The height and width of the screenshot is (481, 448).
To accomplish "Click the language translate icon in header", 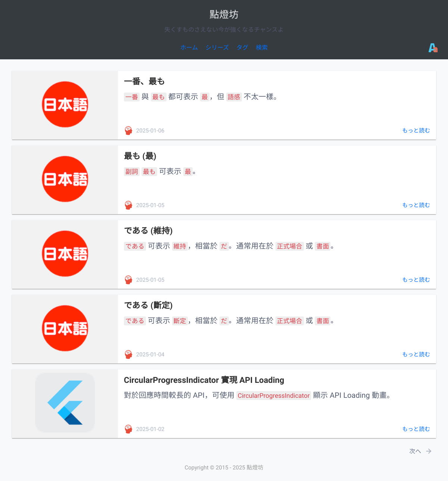I will tap(433, 48).
